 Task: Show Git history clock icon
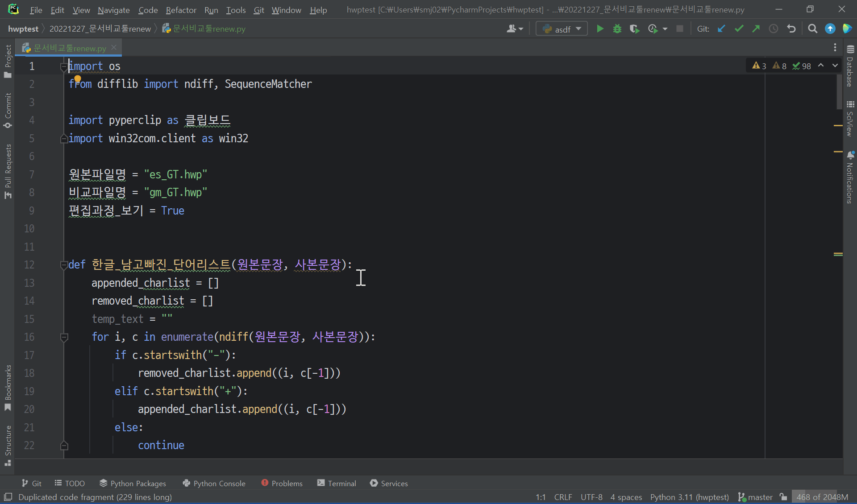[x=774, y=29]
